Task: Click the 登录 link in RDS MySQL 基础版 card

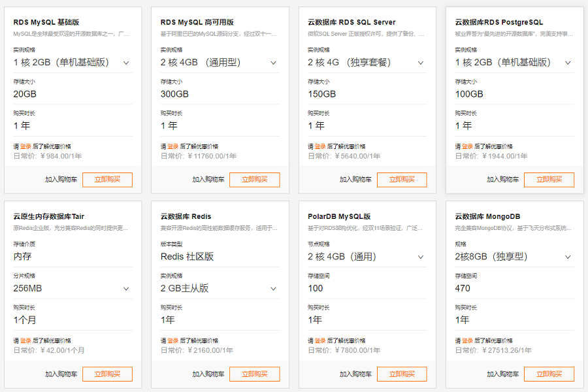Action: 25,146
